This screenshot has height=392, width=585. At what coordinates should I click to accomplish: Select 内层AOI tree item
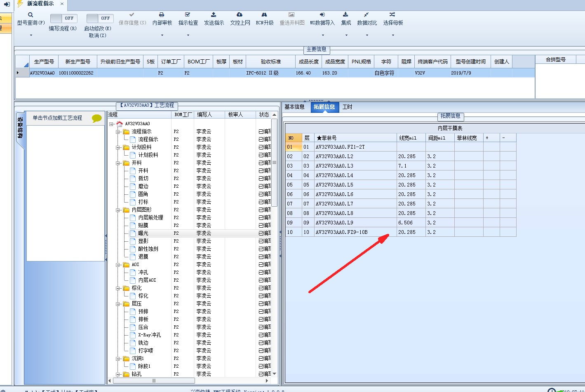[x=147, y=280]
